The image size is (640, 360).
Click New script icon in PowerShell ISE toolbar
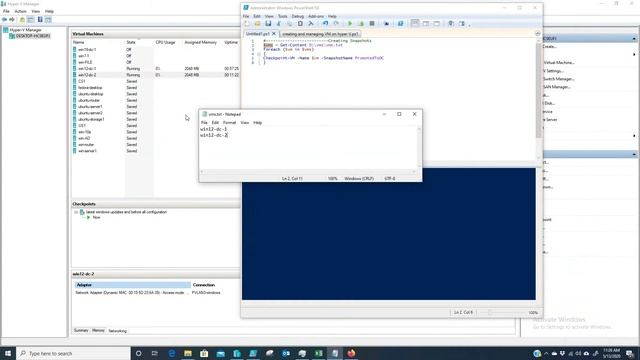pos(247,24)
